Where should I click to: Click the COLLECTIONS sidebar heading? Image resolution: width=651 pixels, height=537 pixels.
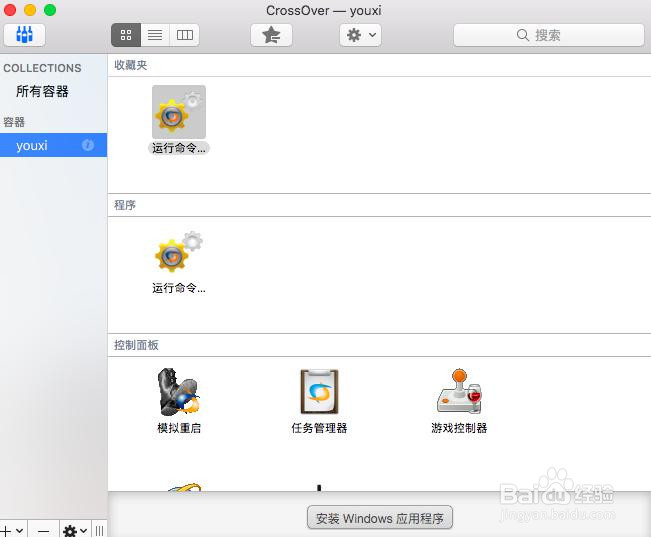point(42,68)
